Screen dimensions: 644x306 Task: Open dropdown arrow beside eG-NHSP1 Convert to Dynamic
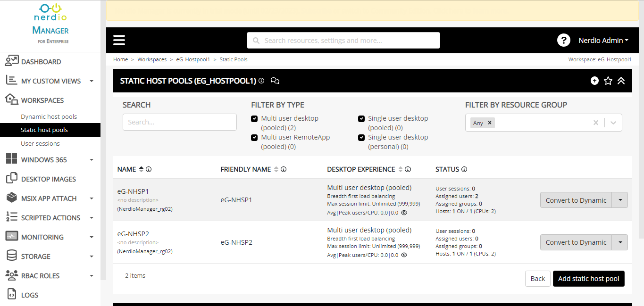(x=620, y=200)
